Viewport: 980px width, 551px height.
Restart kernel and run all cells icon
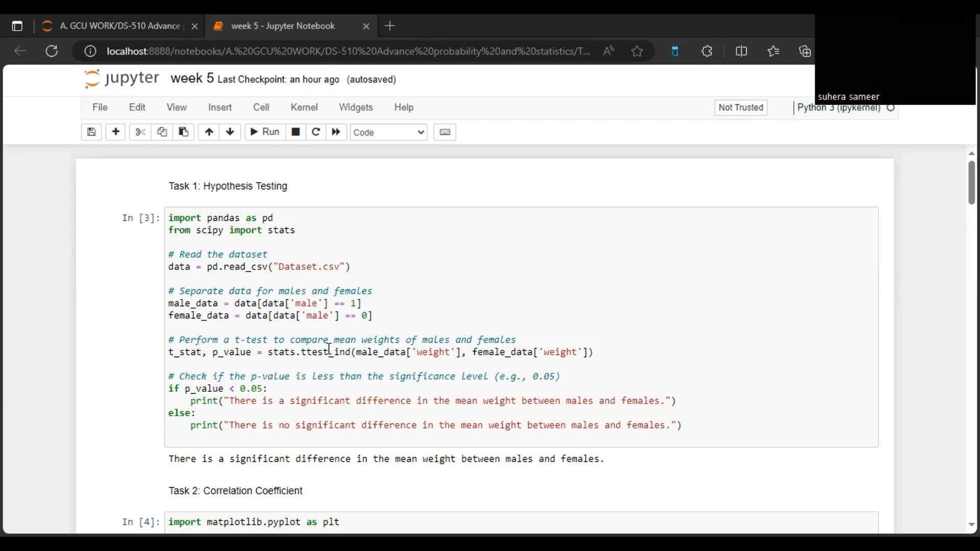tap(336, 132)
